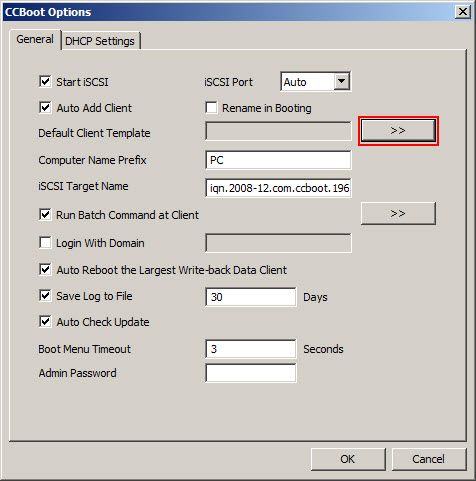Uncheck Save Log to File
Image resolution: width=476 pixels, height=481 pixels.
pos(45,296)
